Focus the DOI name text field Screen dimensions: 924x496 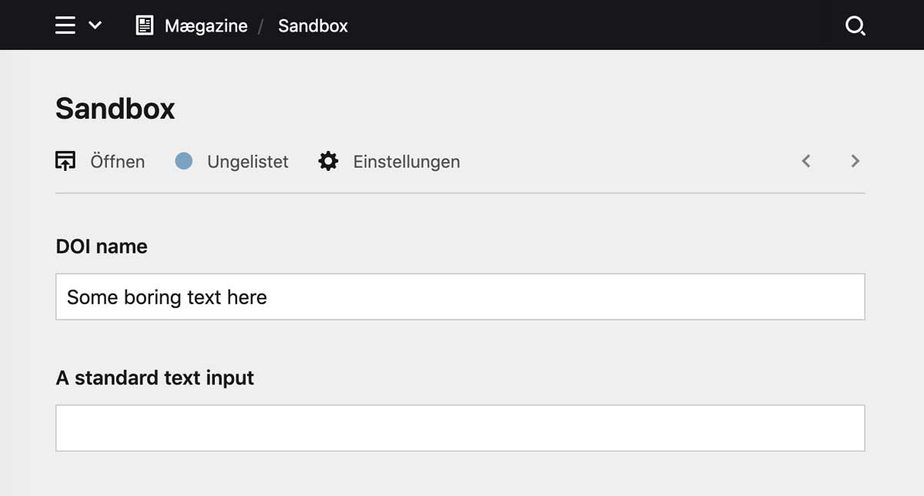coord(460,297)
